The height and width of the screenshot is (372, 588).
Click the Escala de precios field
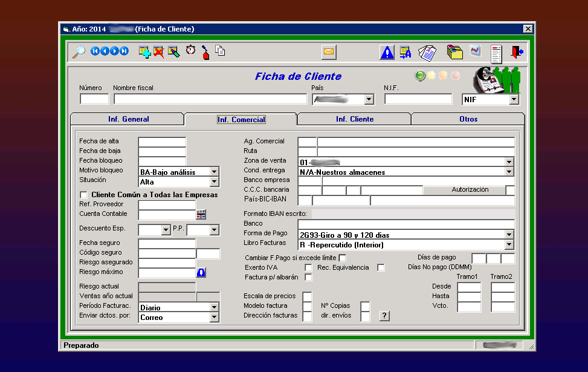307,296
